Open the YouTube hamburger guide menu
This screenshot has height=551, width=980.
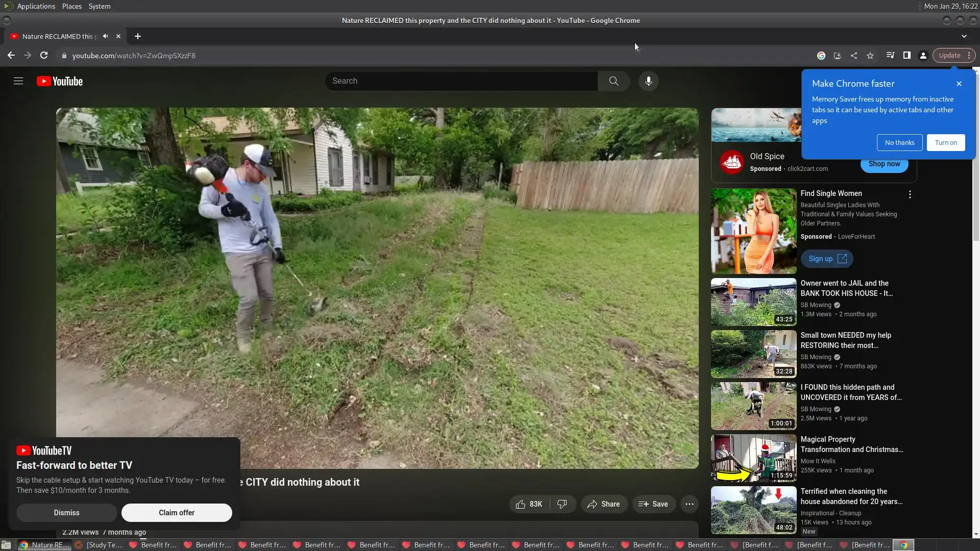(x=18, y=81)
